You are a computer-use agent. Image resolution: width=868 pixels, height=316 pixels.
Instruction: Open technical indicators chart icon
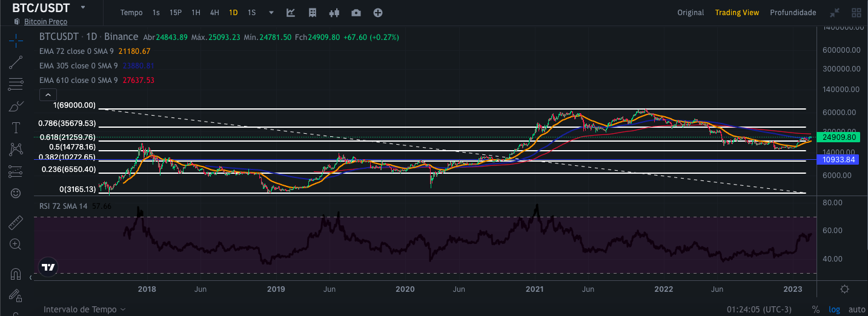click(x=291, y=13)
